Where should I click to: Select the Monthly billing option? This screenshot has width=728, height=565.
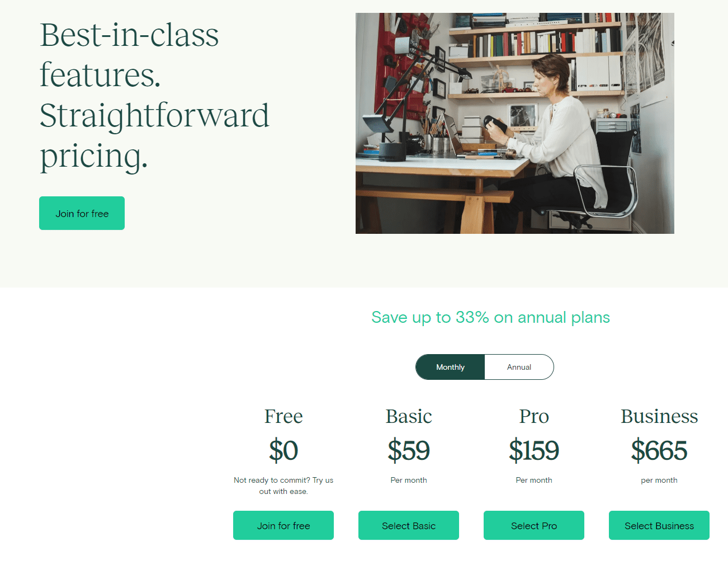point(450,367)
